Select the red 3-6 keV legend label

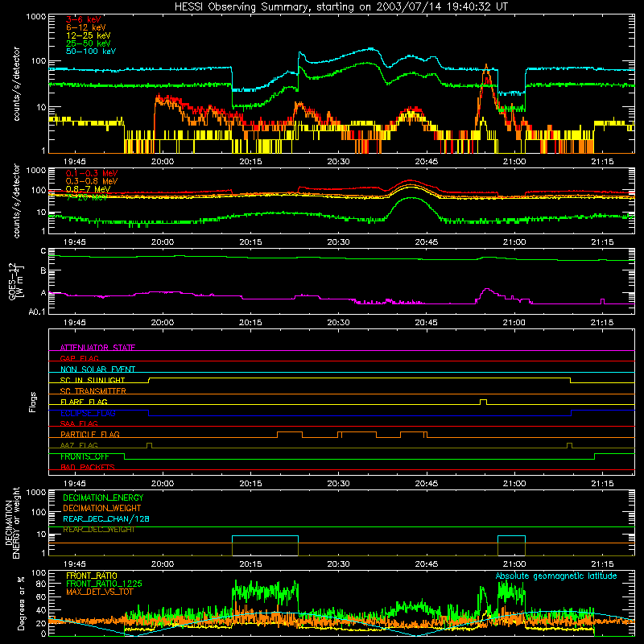84,19
